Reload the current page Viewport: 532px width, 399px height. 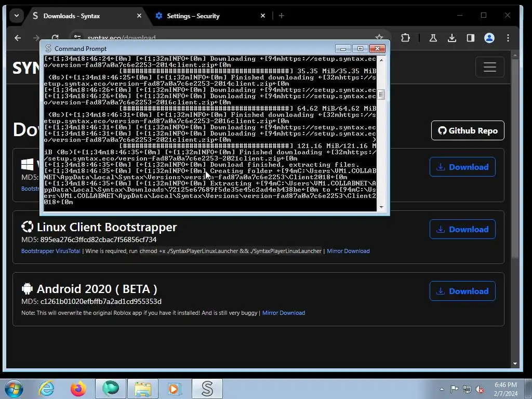pos(55,37)
